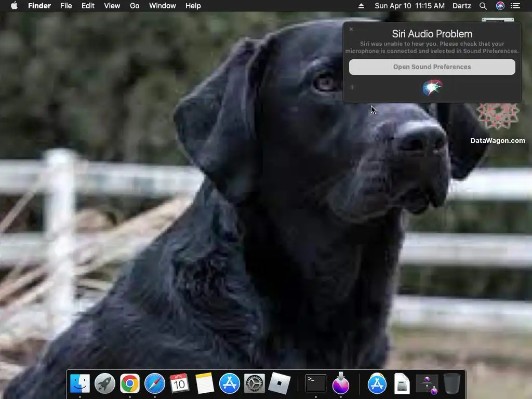Click the Siri orb in the Siri panel

[x=432, y=87]
